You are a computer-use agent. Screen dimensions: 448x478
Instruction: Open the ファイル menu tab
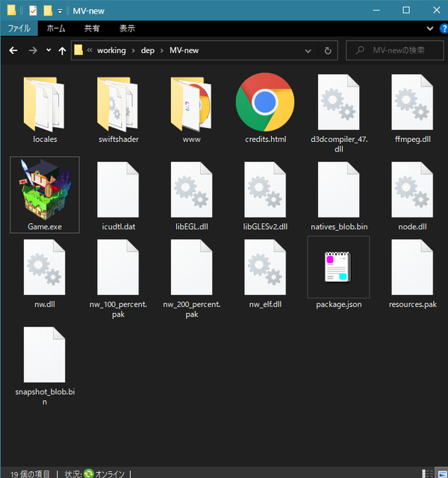(x=19, y=28)
